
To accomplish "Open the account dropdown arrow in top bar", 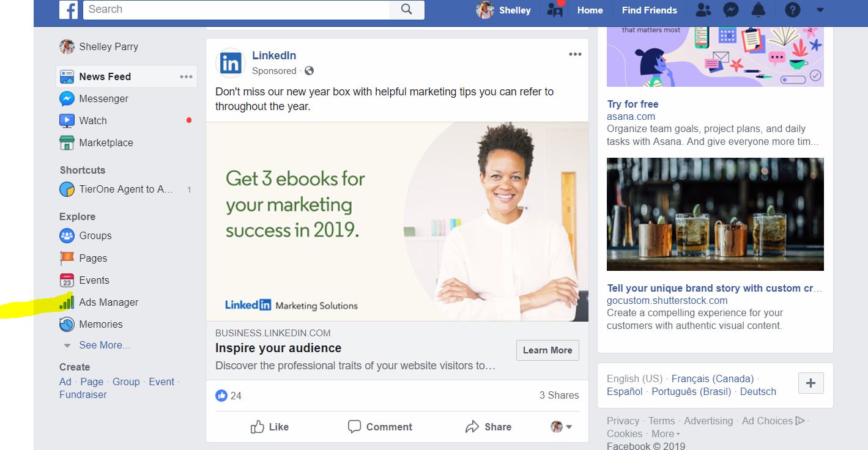I will pos(819,10).
